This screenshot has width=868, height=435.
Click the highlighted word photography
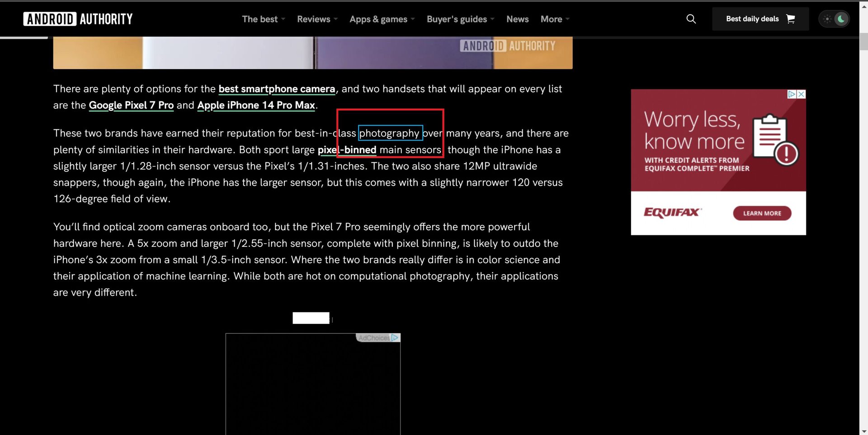pyautogui.click(x=390, y=133)
